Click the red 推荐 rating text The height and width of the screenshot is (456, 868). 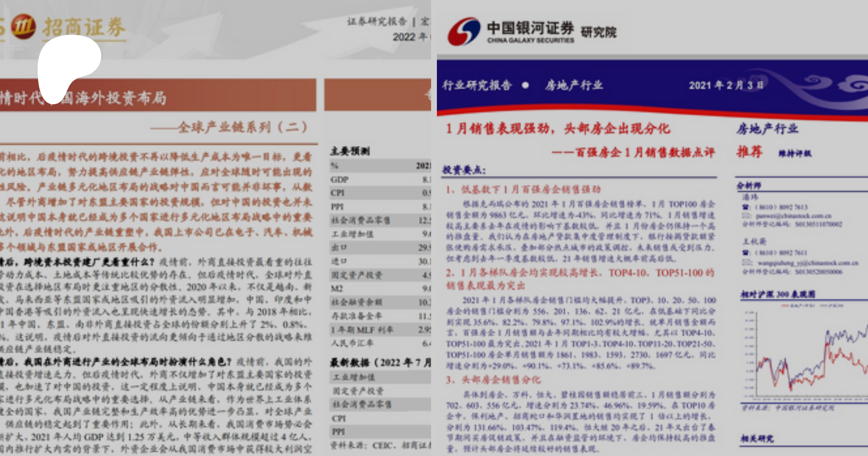pos(749,152)
